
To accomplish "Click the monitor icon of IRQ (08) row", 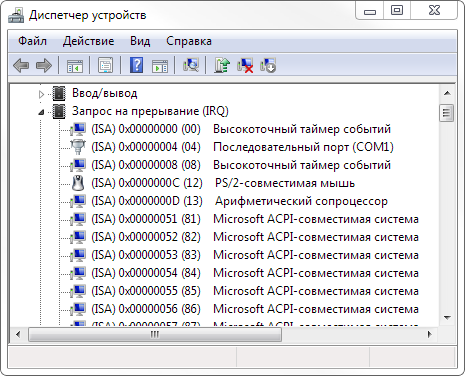I will 78,165.
